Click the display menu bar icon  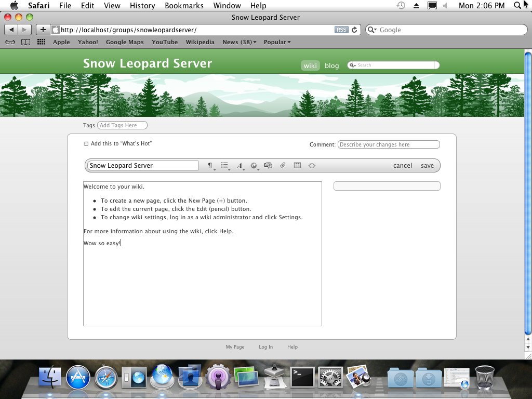(x=432, y=5)
